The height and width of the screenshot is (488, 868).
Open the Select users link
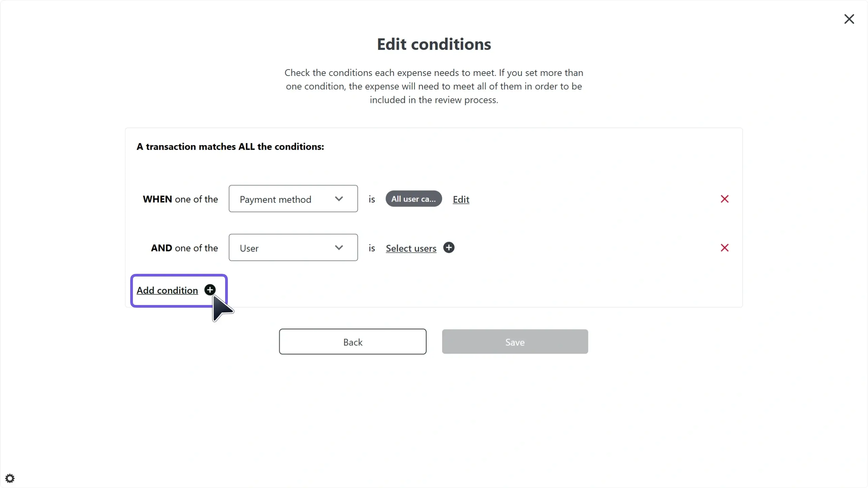411,248
